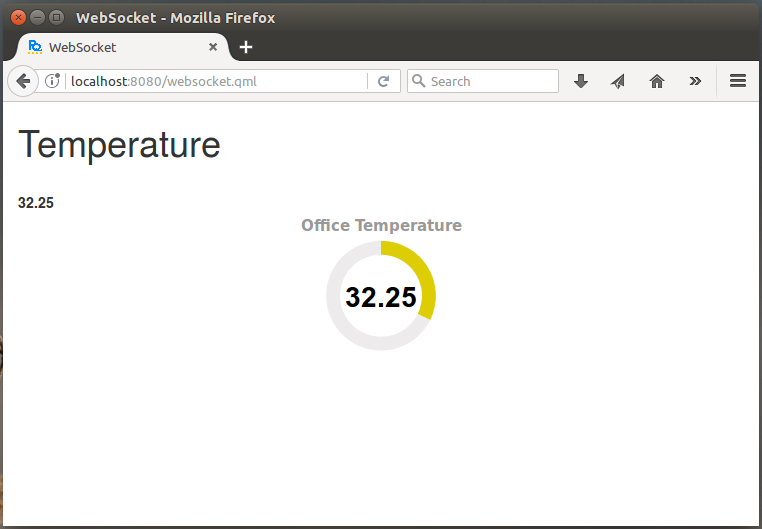762x529 pixels.
Task: Expand the toolbar overflow chevron
Action: [695, 81]
